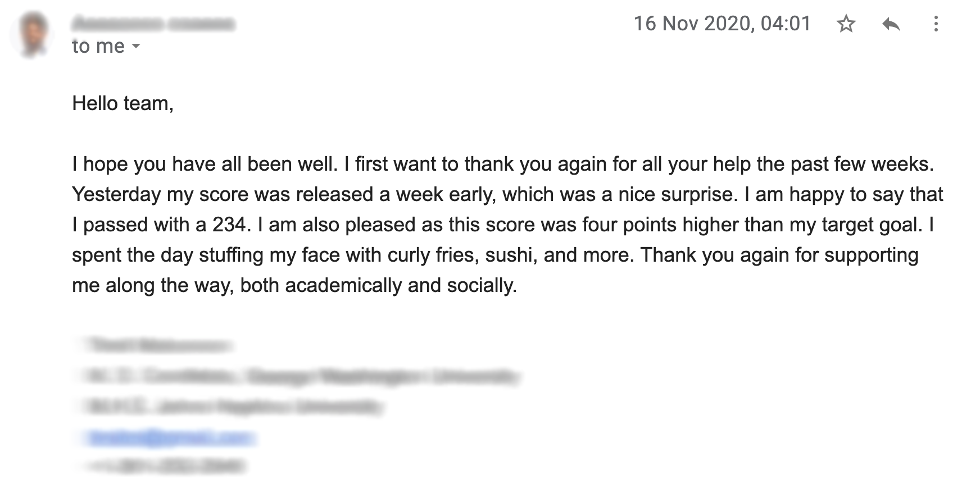
Task: Reply to the email
Action: (x=891, y=24)
